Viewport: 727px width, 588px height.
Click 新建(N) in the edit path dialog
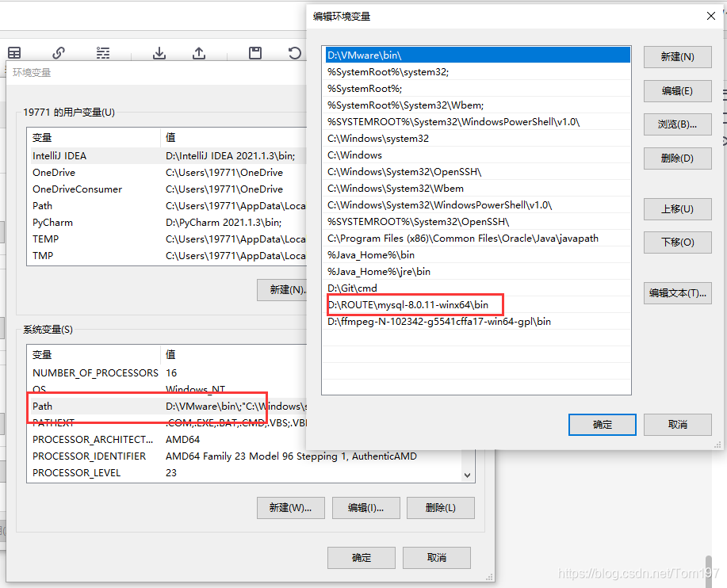pos(677,57)
